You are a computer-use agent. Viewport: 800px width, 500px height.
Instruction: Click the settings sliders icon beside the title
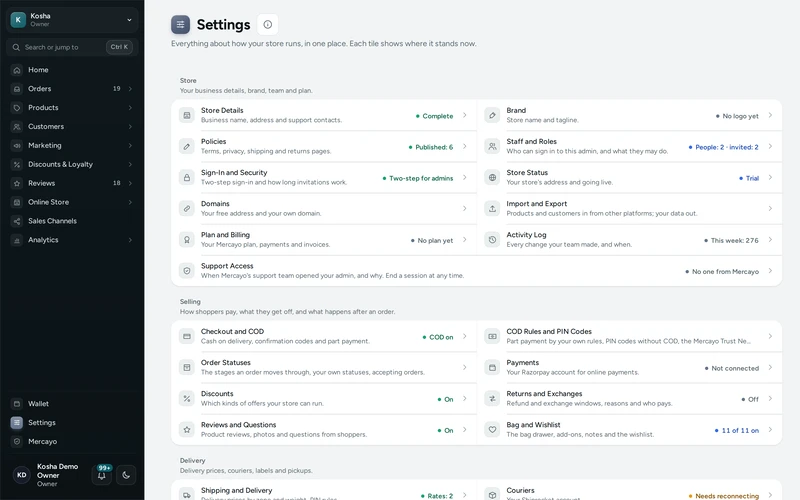point(181,24)
